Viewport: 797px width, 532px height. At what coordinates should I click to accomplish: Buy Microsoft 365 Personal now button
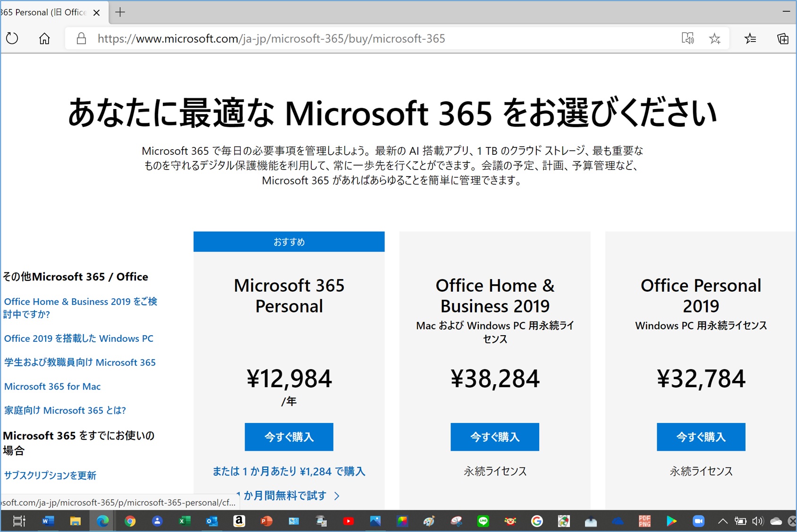point(289,437)
